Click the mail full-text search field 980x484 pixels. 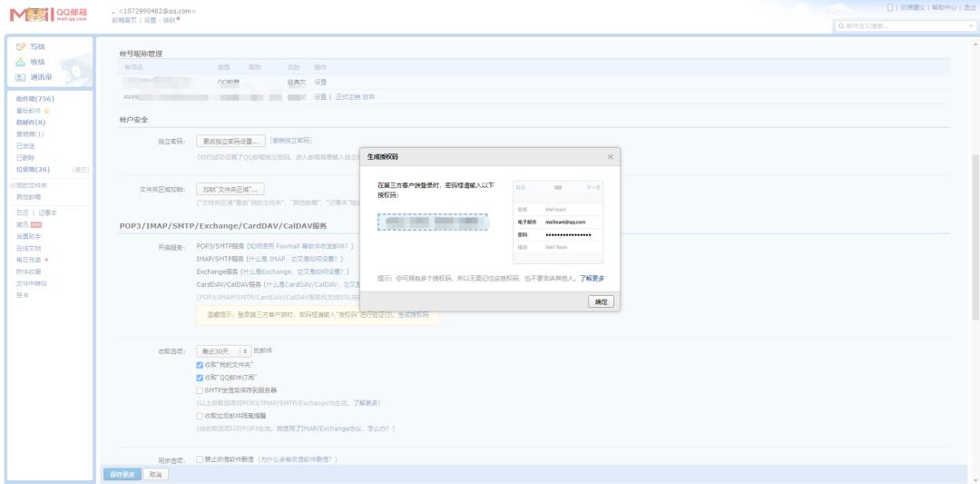(905, 26)
